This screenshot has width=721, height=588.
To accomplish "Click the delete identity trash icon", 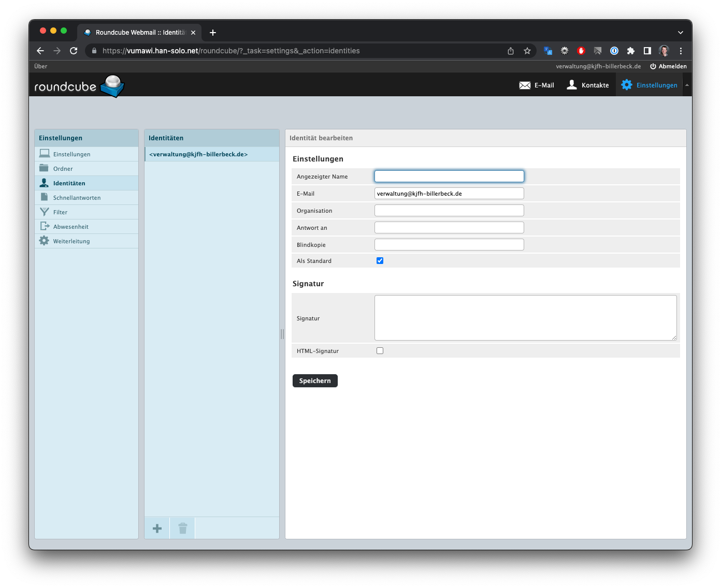I will click(183, 528).
